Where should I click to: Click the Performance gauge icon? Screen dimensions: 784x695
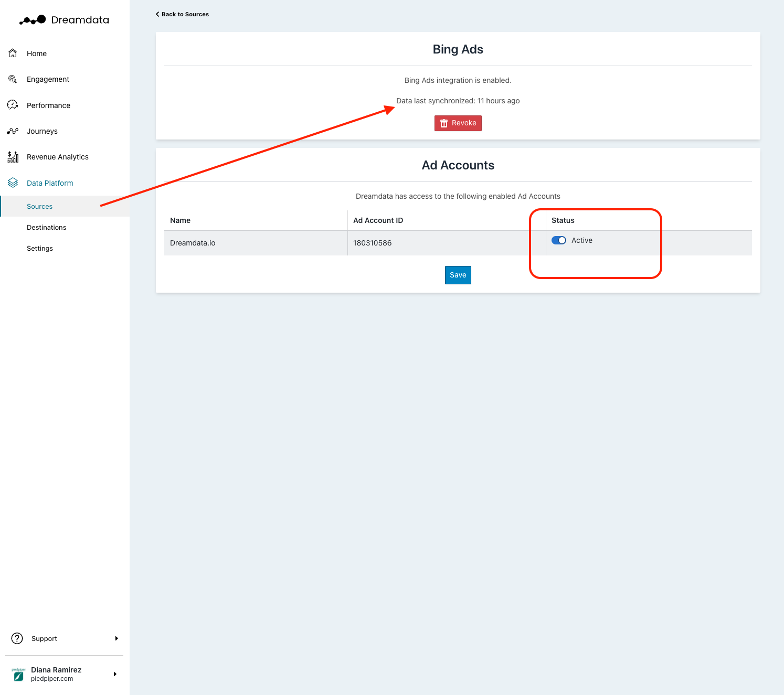coord(13,105)
